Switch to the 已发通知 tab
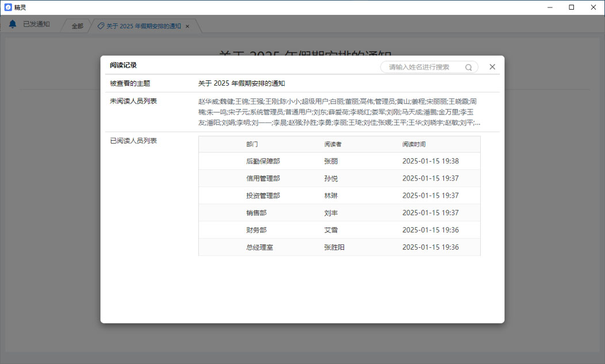This screenshot has height=364, width=605. 36,25
